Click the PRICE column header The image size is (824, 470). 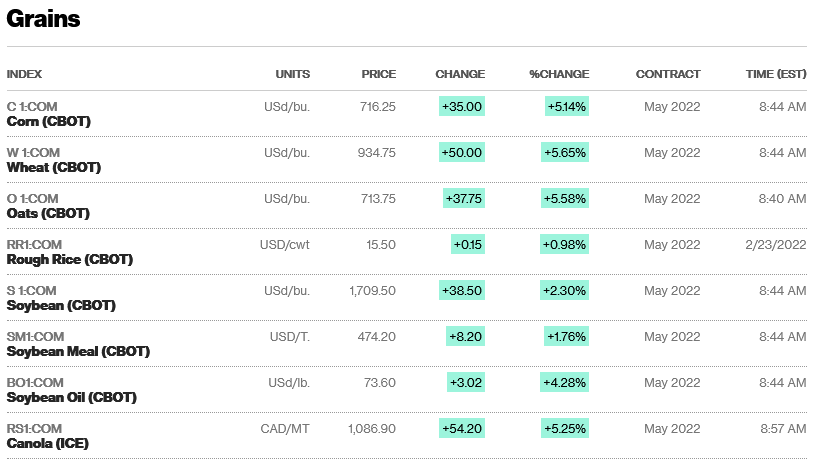click(379, 74)
